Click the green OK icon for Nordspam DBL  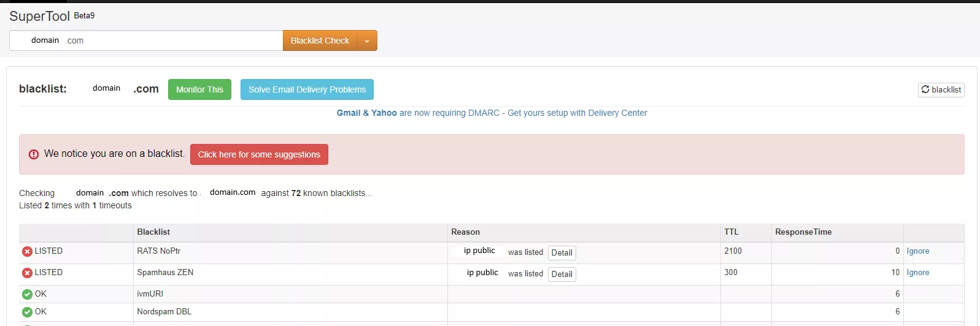pos(27,312)
